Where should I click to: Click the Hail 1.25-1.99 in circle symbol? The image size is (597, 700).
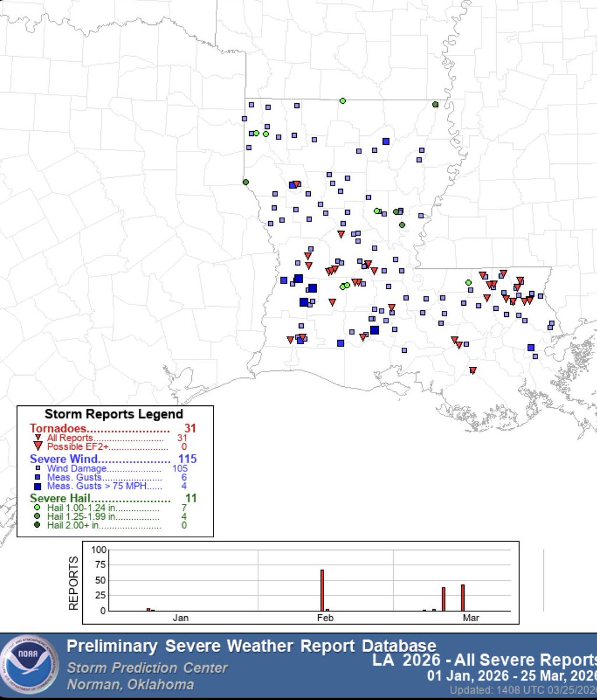coord(37,516)
